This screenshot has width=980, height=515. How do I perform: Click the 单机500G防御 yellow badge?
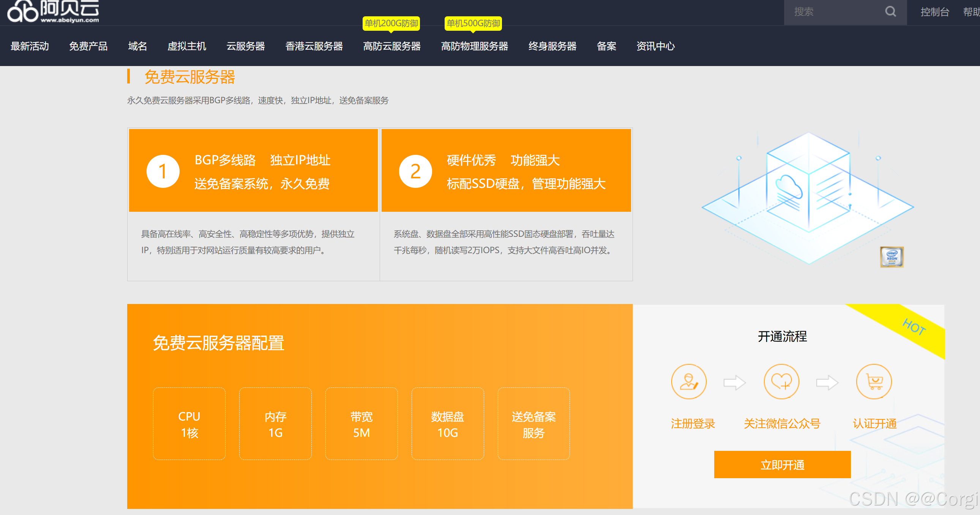click(473, 24)
